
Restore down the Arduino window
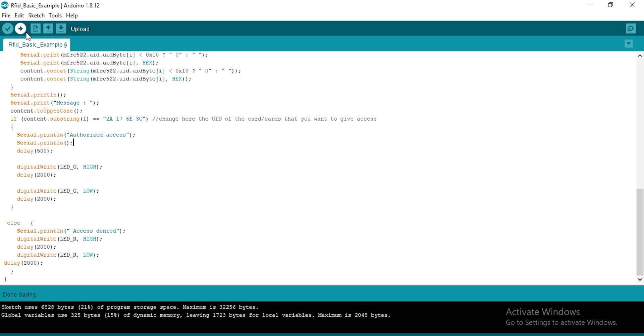(610, 5)
